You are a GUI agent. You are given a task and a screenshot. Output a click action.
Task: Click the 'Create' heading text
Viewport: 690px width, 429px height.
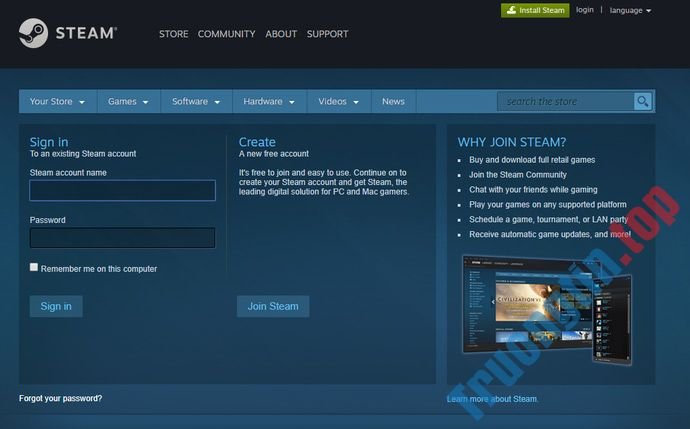point(257,142)
